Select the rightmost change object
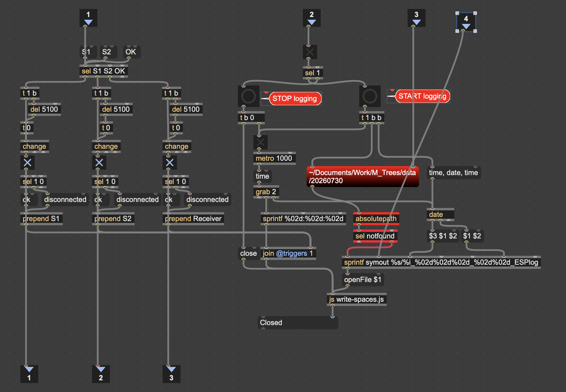The image size is (566, 392). [177, 146]
